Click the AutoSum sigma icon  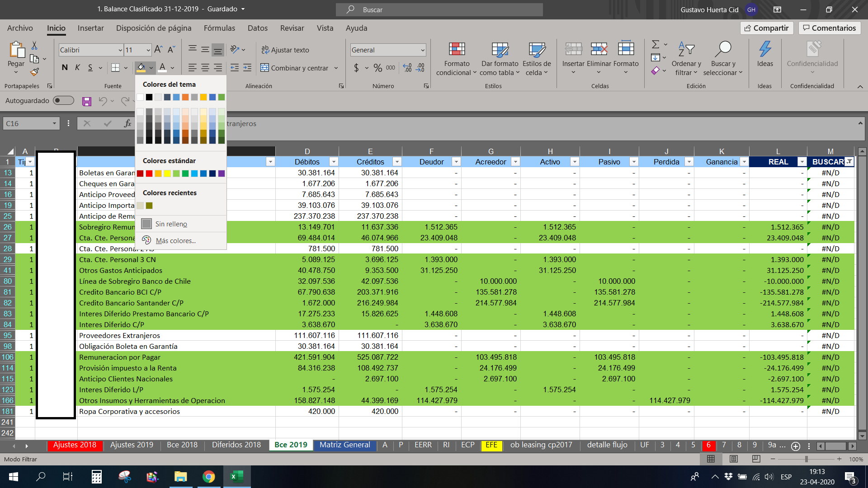(656, 45)
